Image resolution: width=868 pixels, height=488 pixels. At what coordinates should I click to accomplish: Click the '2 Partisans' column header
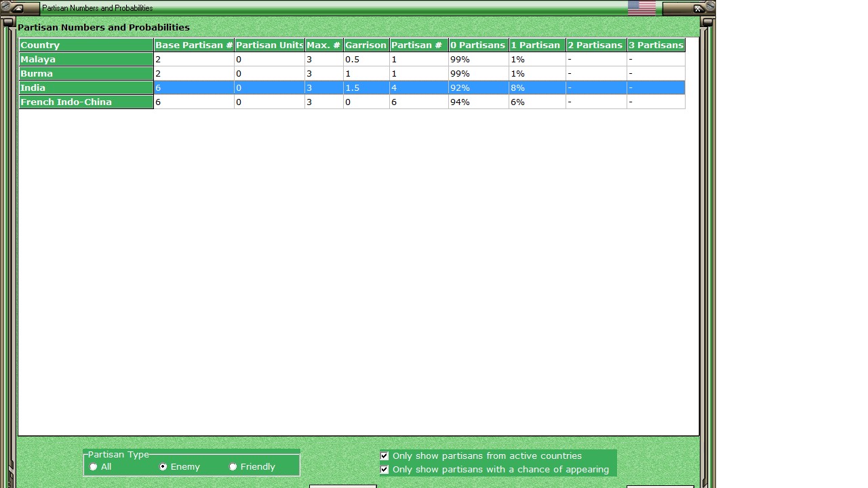click(x=596, y=45)
